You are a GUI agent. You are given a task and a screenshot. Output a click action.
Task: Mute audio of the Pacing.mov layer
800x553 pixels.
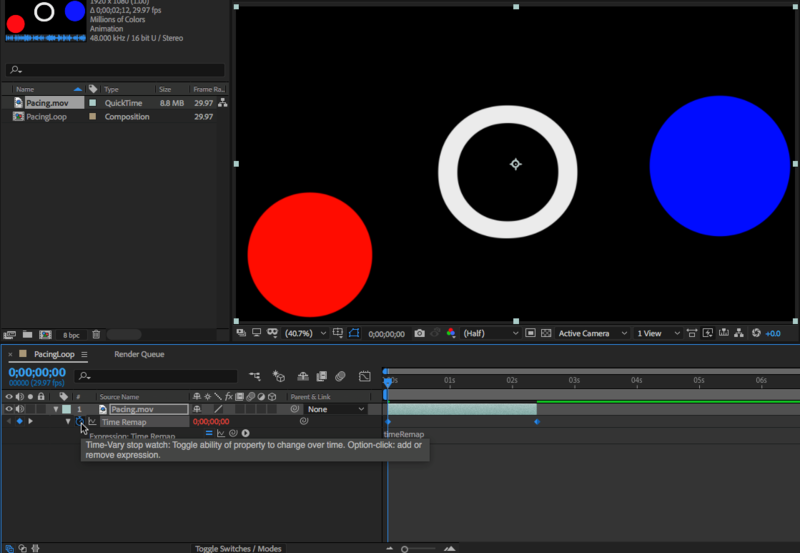click(20, 409)
